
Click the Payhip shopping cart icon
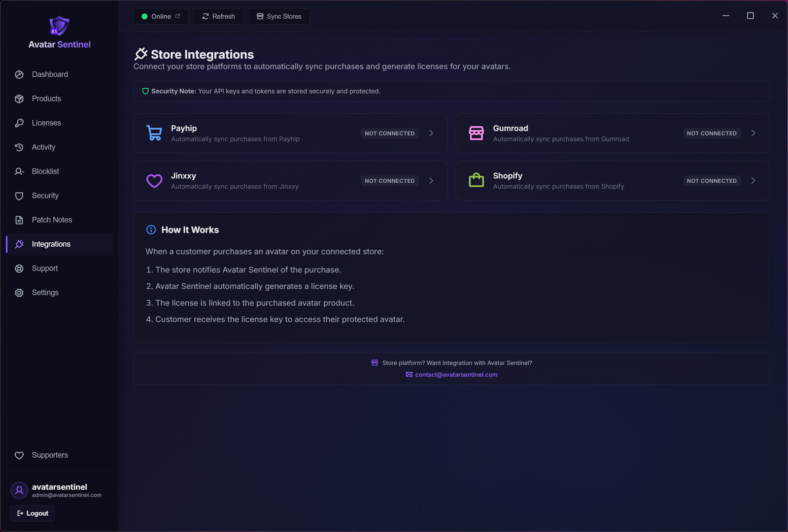click(154, 133)
